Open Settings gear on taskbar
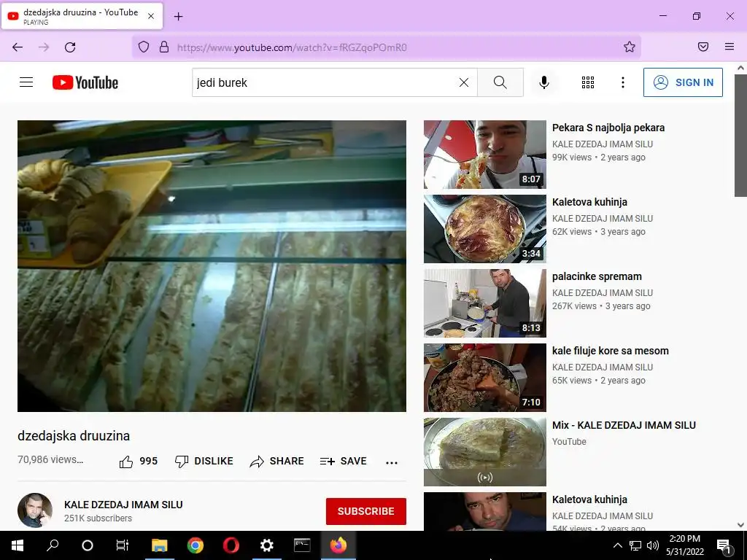This screenshot has height=560, width=747. [x=267, y=545]
